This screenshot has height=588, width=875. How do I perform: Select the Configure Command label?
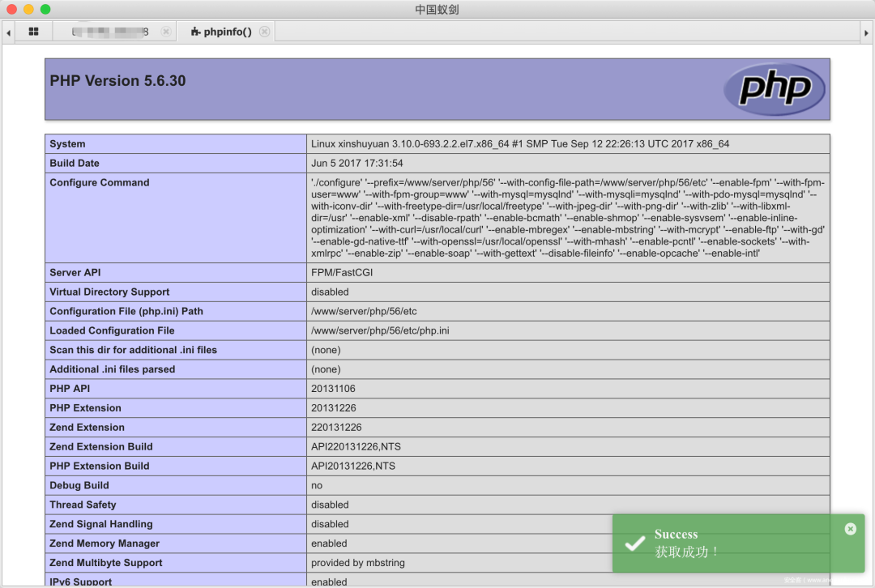click(x=100, y=182)
